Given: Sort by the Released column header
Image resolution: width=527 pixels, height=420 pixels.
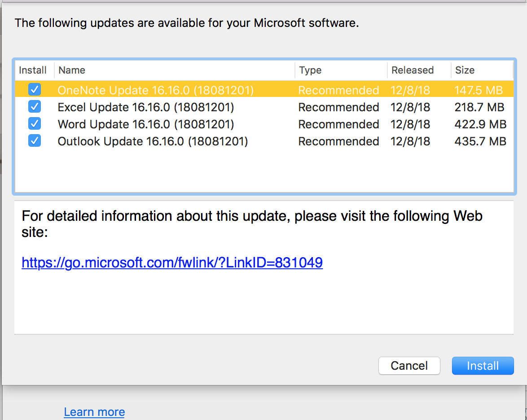Looking at the screenshot, I should [x=419, y=70].
